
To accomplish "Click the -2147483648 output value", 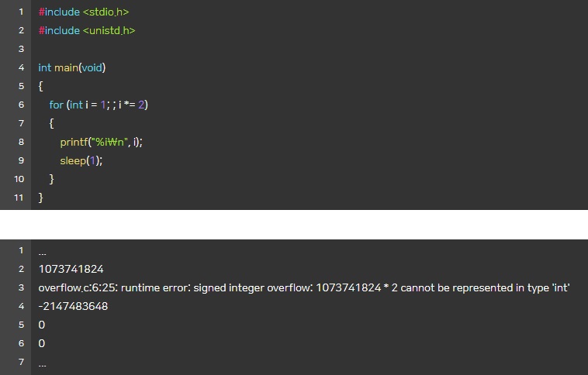I will tap(73, 306).
